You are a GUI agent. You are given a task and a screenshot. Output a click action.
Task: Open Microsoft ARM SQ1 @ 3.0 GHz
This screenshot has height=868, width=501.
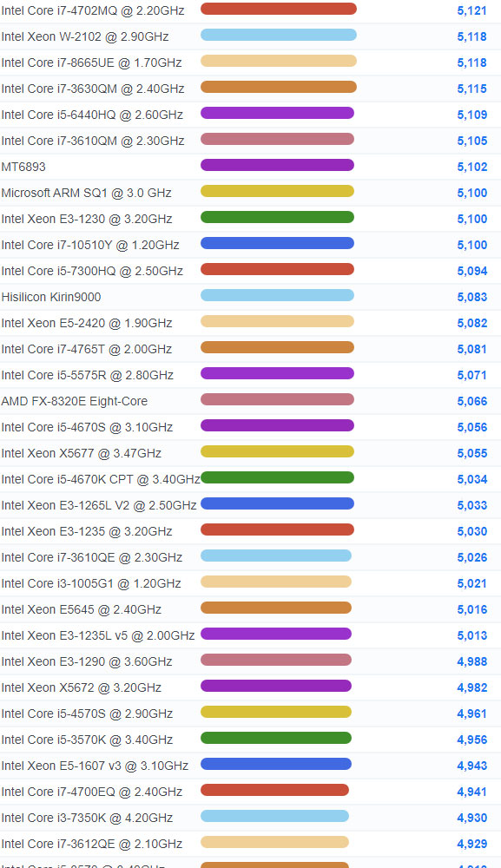coord(86,193)
